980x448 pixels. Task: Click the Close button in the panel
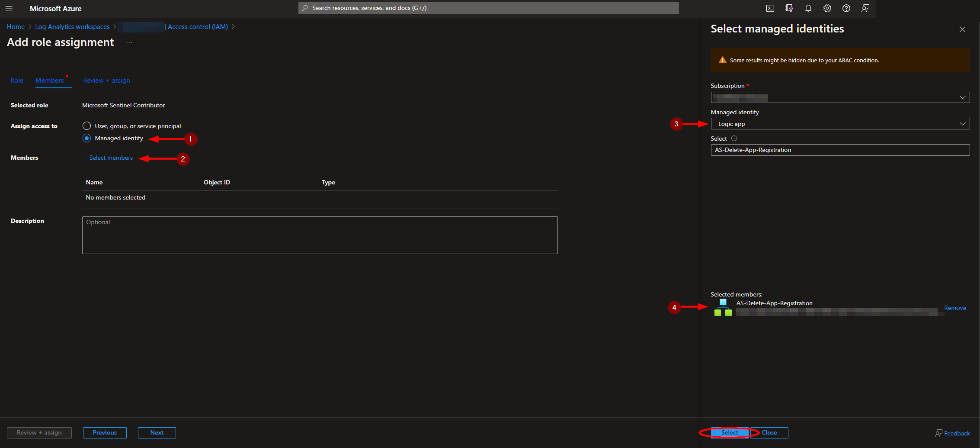pos(769,433)
